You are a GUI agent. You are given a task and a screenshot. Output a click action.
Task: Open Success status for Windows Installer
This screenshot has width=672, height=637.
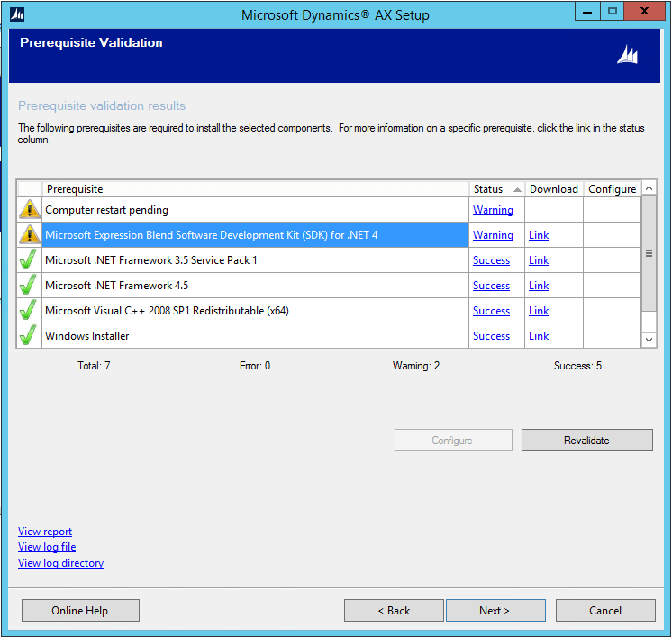[x=491, y=336]
